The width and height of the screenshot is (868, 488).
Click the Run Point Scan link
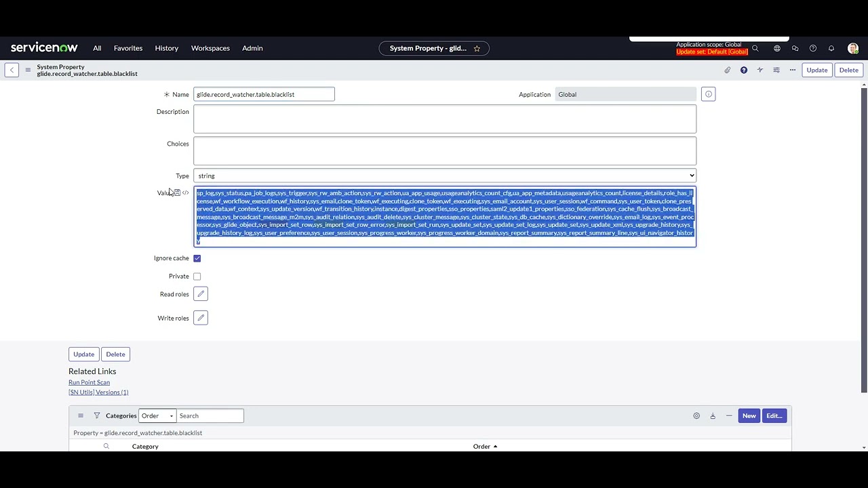[89, 382]
